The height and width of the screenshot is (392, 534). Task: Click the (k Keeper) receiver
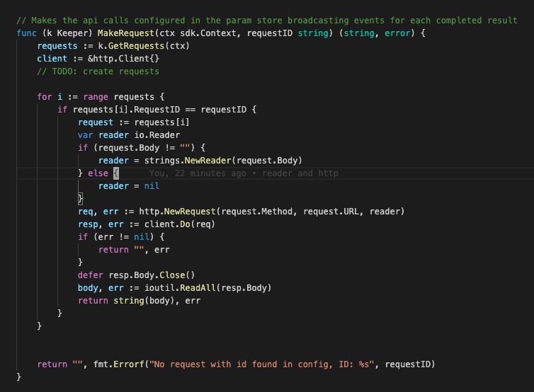pos(67,33)
